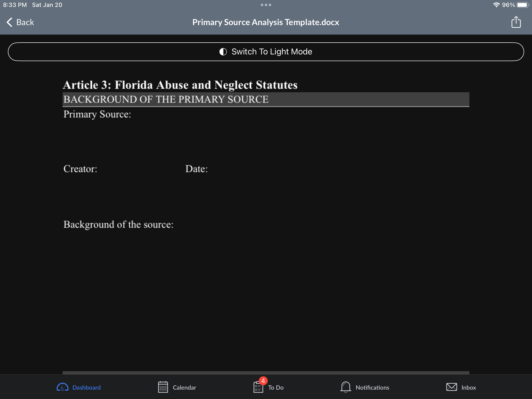The width and height of the screenshot is (532, 399).
Task: Switch To Light Mode
Action: coord(272,52)
